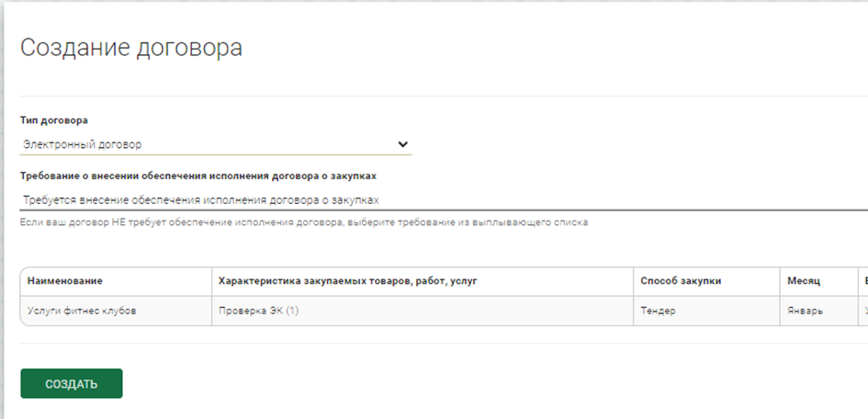The width and height of the screenshot is (868, 419).
Task: Select the Проверка ЭК (1) cell
Action: tap(259, 311)
